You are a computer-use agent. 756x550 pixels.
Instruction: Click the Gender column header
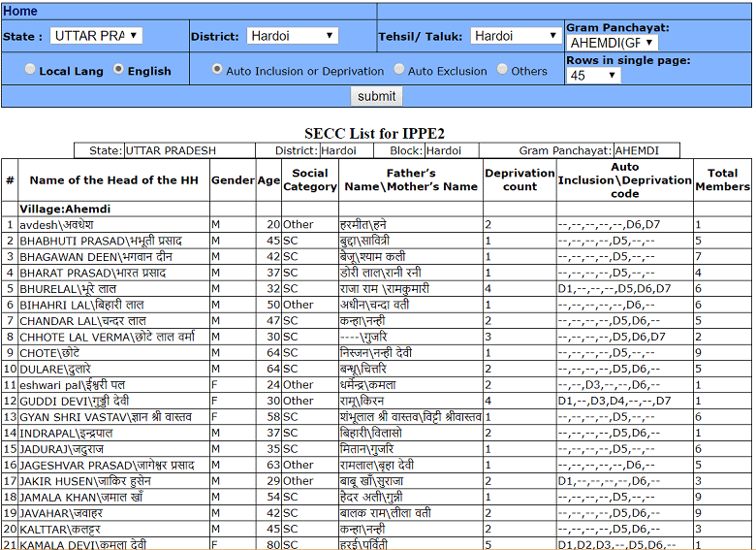tap(233, 180)
